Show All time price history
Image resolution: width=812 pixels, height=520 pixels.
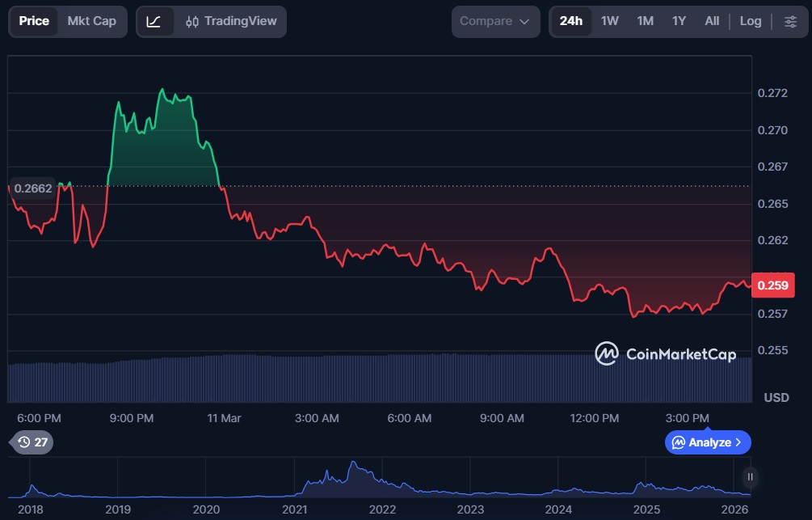click(x=711, y=21)
